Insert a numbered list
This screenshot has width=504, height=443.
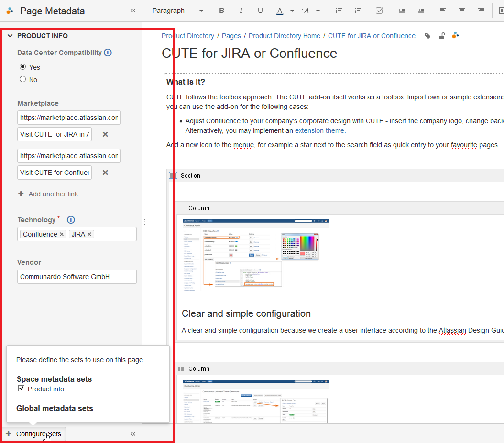pos(358,11)
